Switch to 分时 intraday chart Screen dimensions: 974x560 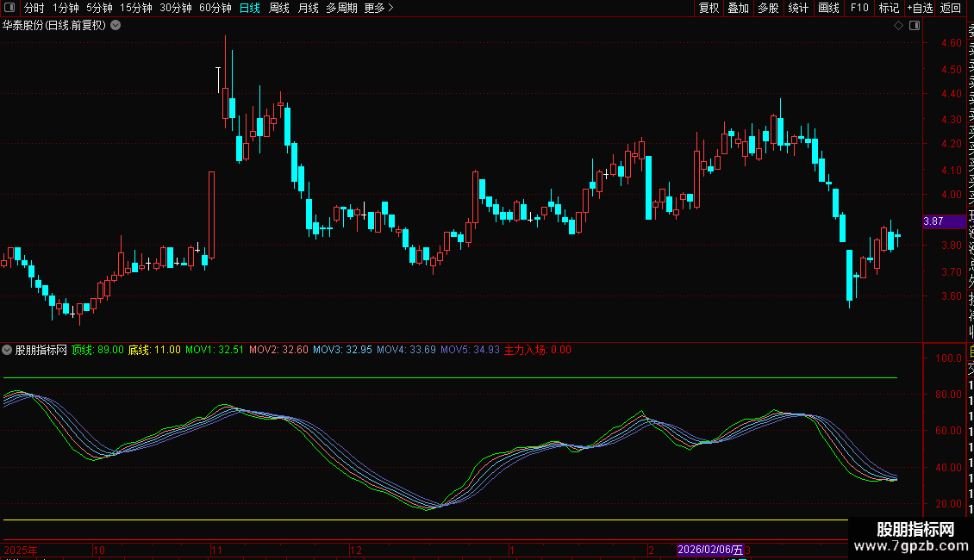34,8
